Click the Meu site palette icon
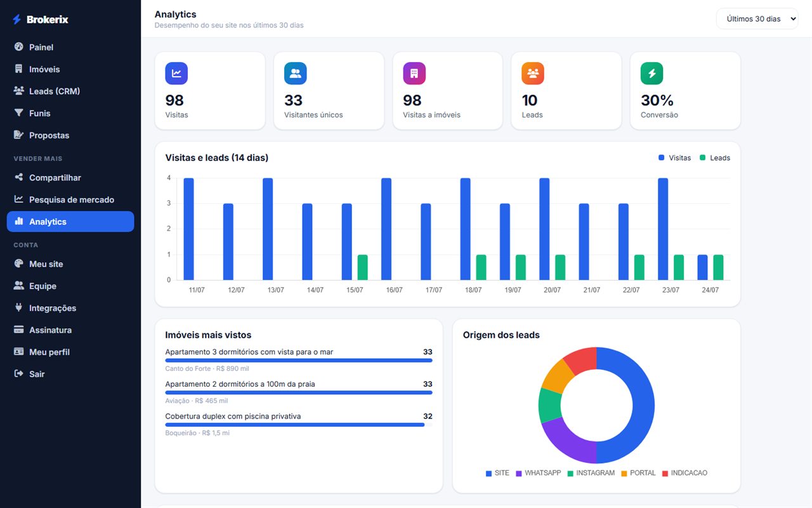Image resolution: width=812 pixels, height=508 pixels. pos(18,264)
